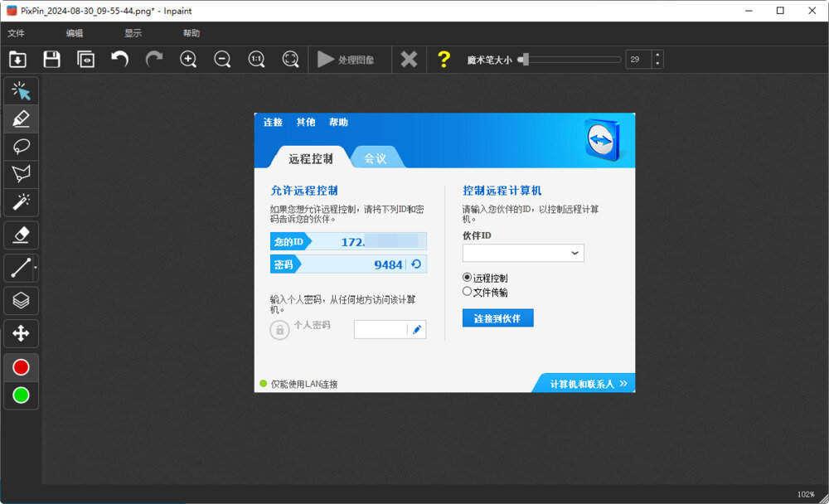Select the polygon lasso tool
This screenshot has width=829, height=504.
click(20, 174)
